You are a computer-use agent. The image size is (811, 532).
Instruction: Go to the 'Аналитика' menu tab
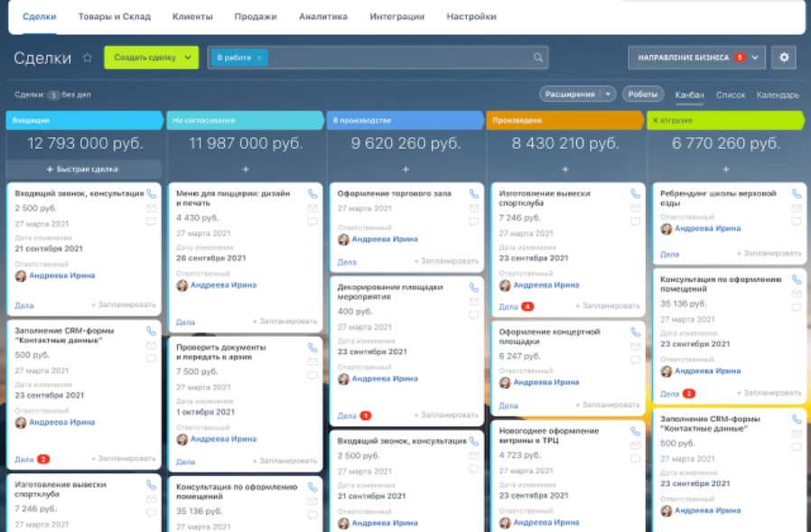pyautogui.click(x=322, y=16)
